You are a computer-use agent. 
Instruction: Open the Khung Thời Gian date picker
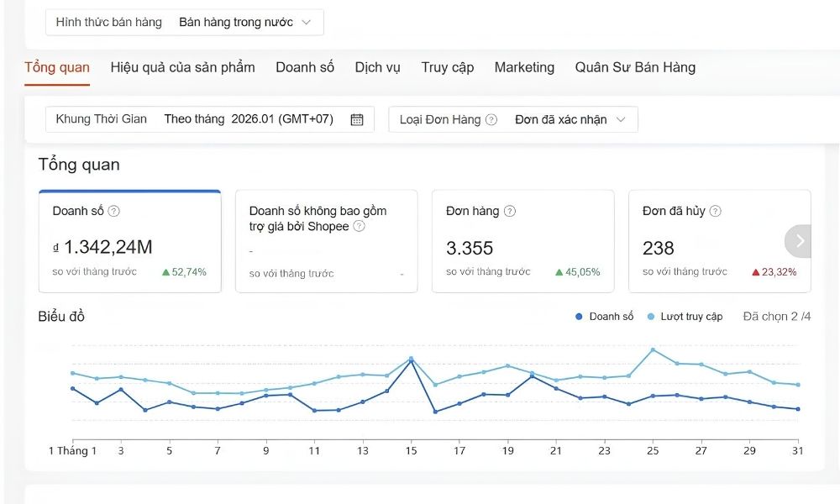(210, 119)
